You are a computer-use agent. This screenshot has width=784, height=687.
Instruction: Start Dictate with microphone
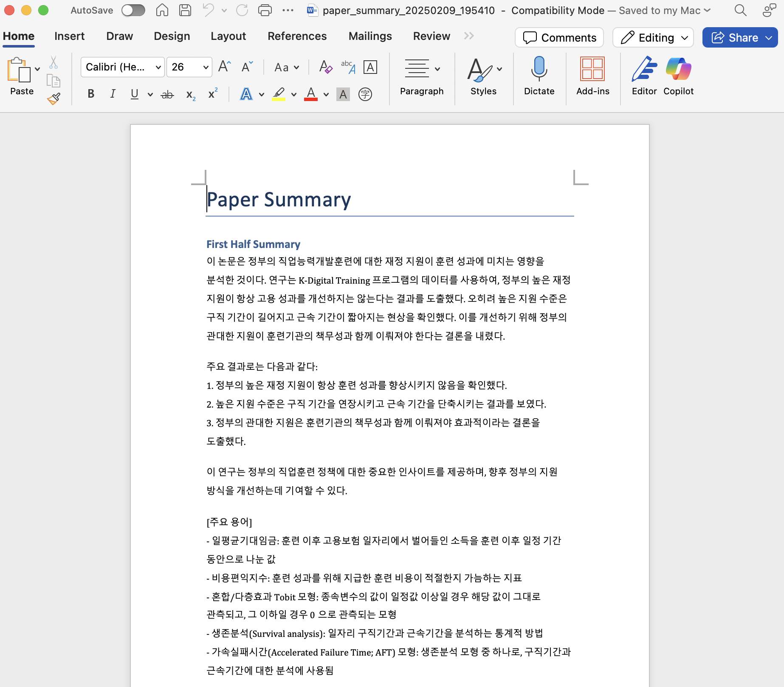click(539, 77)
